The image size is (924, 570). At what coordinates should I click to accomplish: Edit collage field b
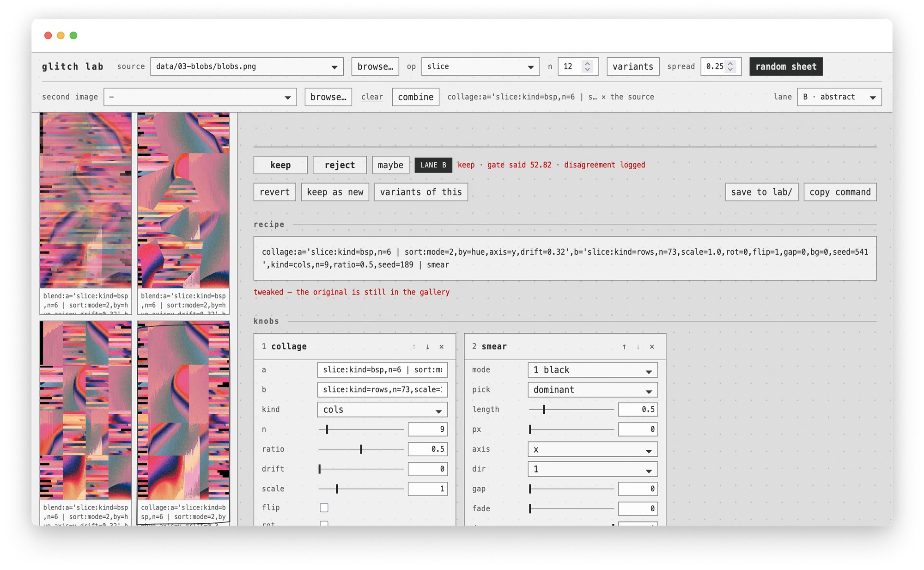(383, 390)
